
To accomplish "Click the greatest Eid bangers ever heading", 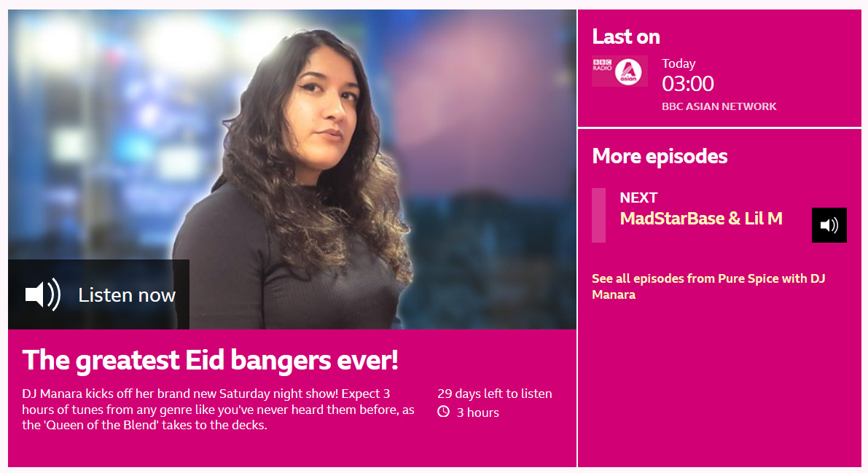I will coord(210,360).
